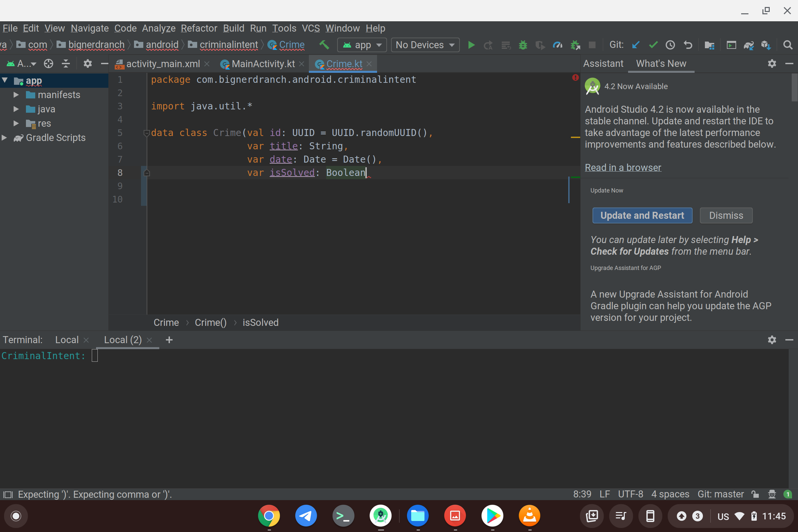Screen dimensions: 798x532
Task: Click Read in a browser link
Action: click(x=623, y=168)
